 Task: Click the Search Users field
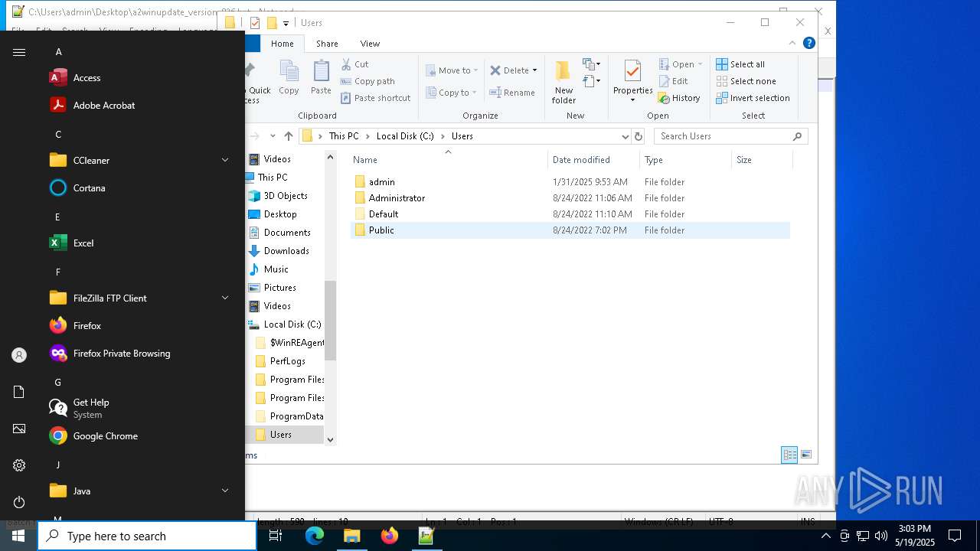coord(730,136)
